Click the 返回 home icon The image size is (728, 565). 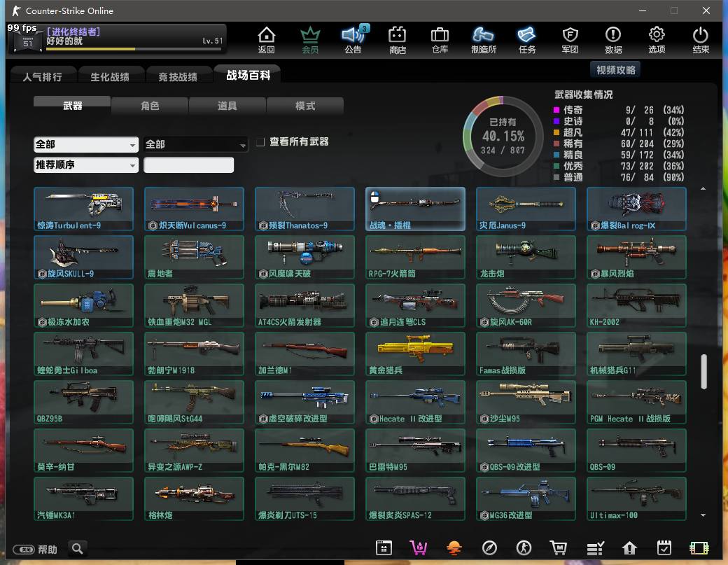coord(266,39)
